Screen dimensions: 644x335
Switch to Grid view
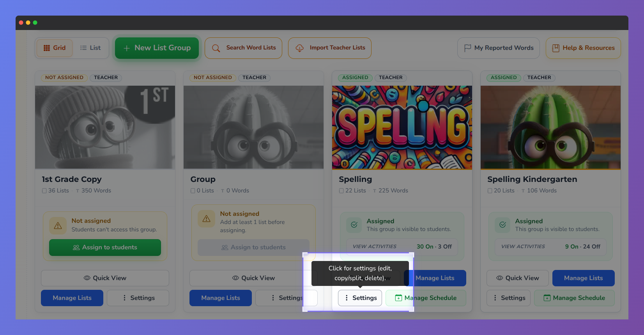pos(55,48)
